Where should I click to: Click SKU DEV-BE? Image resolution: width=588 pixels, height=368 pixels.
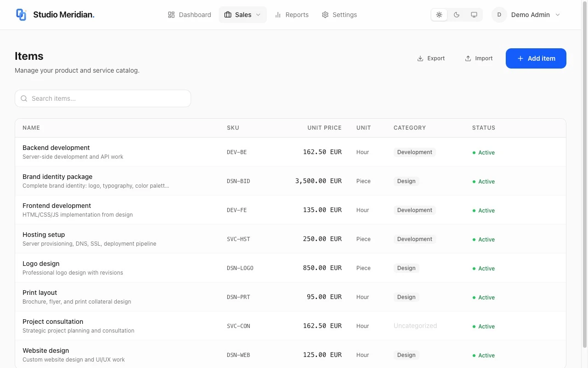[x=237, y=152]
